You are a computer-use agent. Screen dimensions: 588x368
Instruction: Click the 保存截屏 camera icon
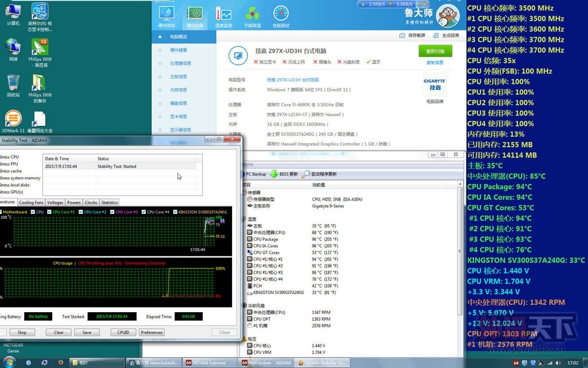pos(402,35)
